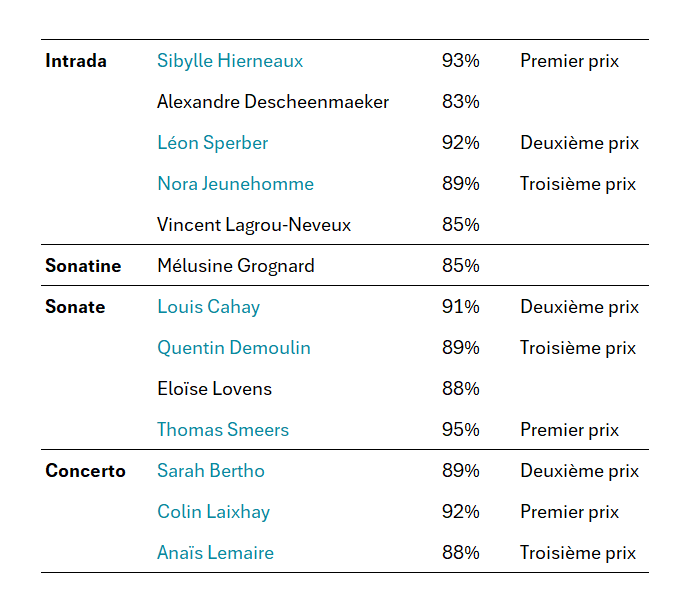The width and height of the screenshot is (686, 608).
Task: Select the name Eloïse Lovens
Action: click(x=214, y=389)
